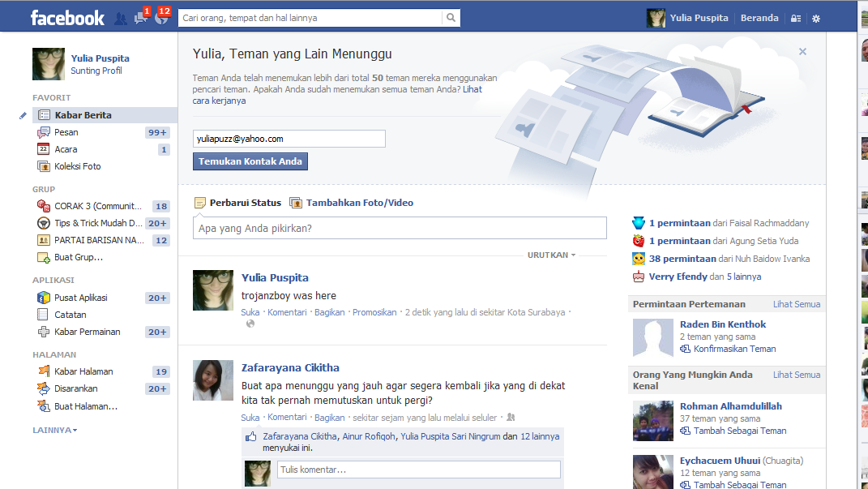Viewport: 868px width, 489px height.
Task: Click Rohman Alhamdulillah's profile thumbnail
Action: (x=653, y=421)
